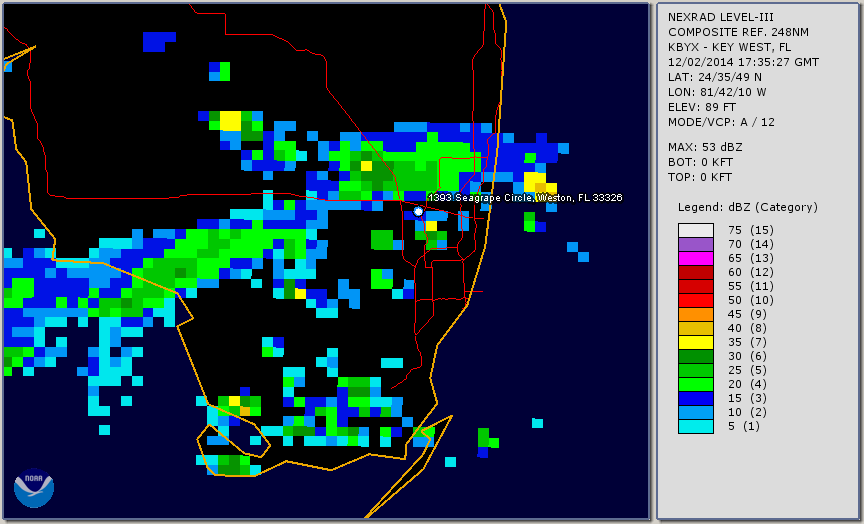Click the white location marker for Weston

tap(418, 211)
